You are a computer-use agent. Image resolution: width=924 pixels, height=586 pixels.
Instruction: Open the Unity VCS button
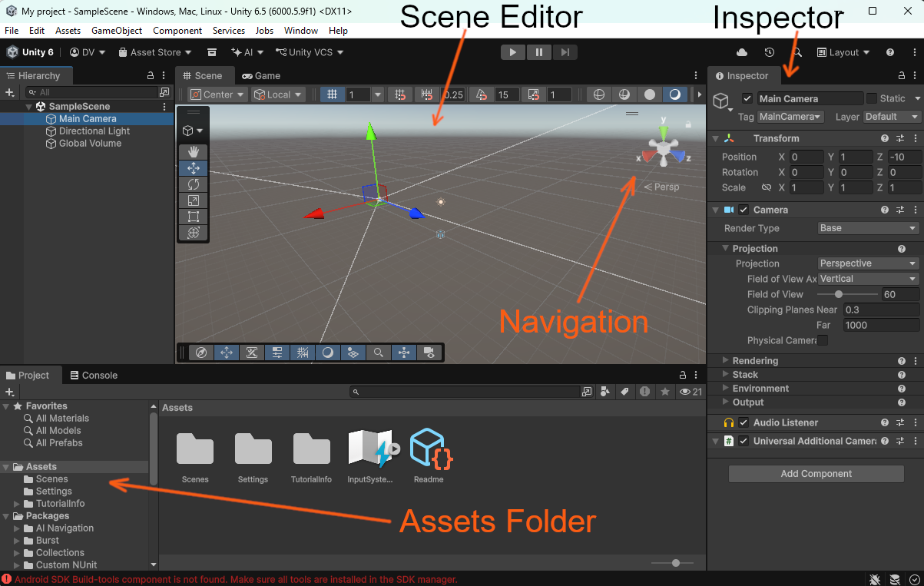coord(310,52)
